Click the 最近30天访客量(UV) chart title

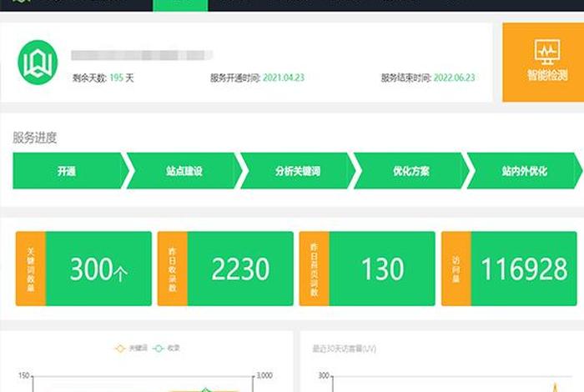point(344,349)
